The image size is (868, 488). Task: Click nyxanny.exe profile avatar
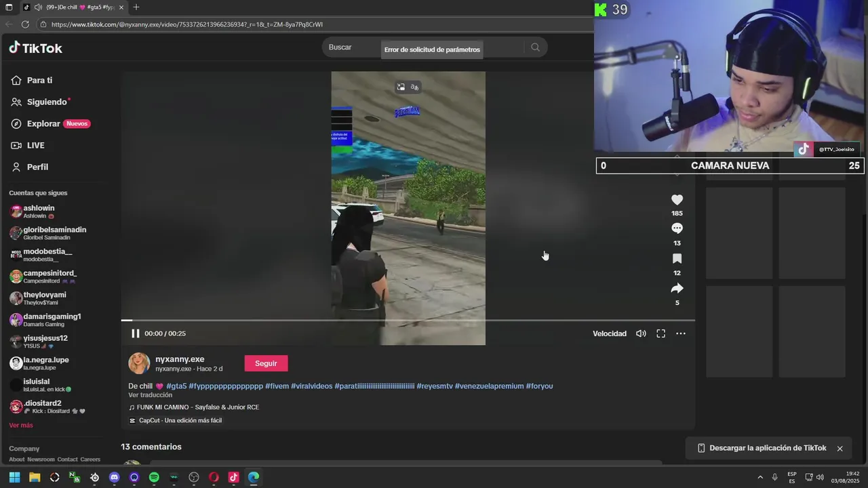point(139,363)
